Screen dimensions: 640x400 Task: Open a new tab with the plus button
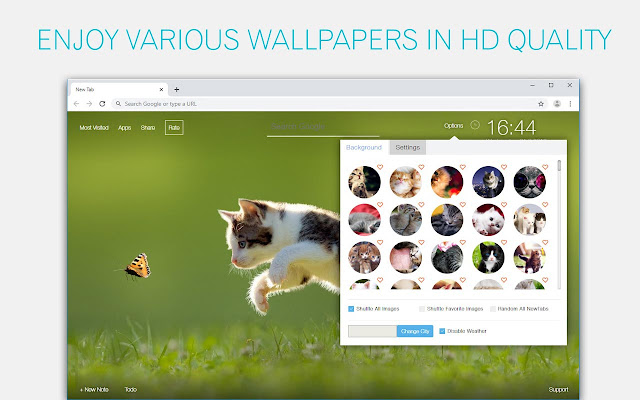coord(176,89)
